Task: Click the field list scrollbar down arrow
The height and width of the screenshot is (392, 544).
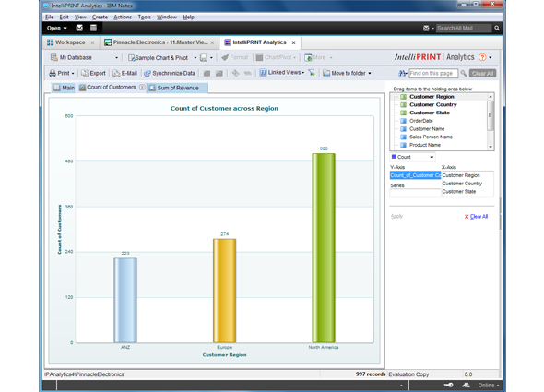Action: click(x=491, y=147)
